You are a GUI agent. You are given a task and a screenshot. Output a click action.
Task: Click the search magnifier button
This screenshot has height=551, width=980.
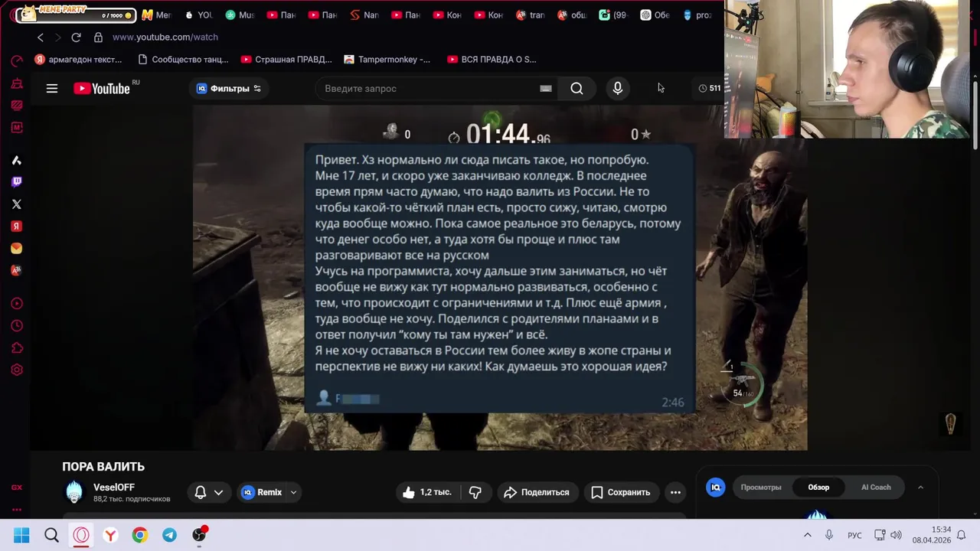[577, 89]
